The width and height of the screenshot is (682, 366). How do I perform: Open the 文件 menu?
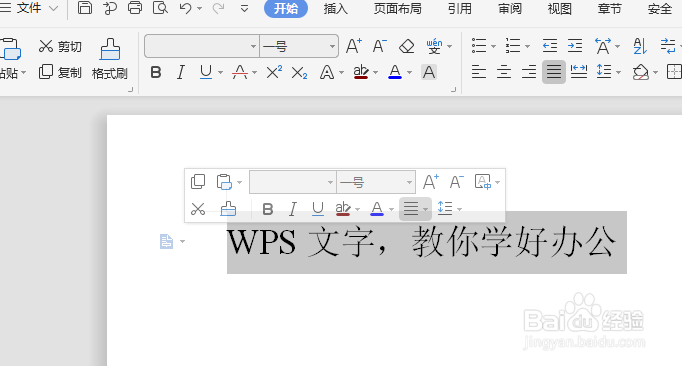click(30, 8)
